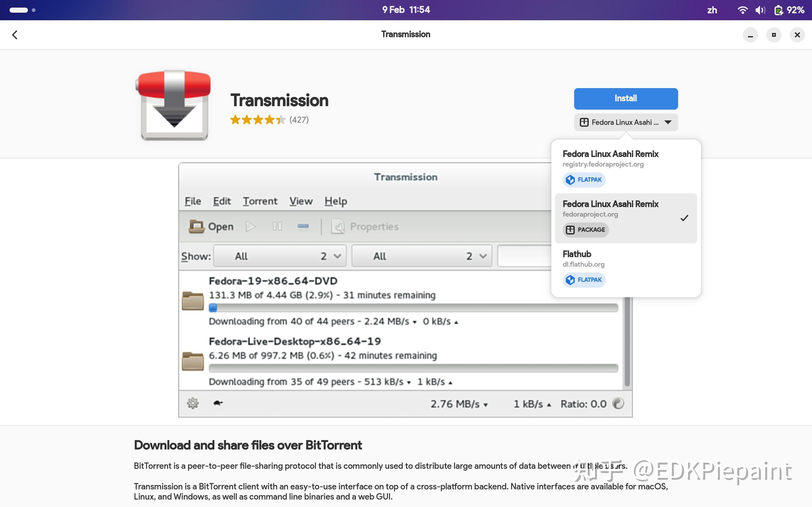Maximize the Software window

[x=774, y=35]
